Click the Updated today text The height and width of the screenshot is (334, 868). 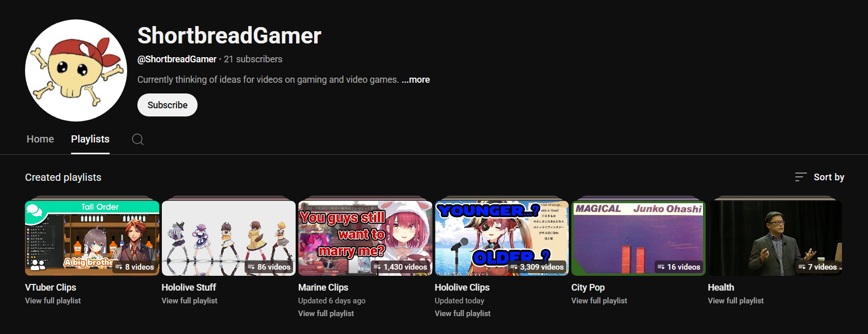(x=460, y=301)
